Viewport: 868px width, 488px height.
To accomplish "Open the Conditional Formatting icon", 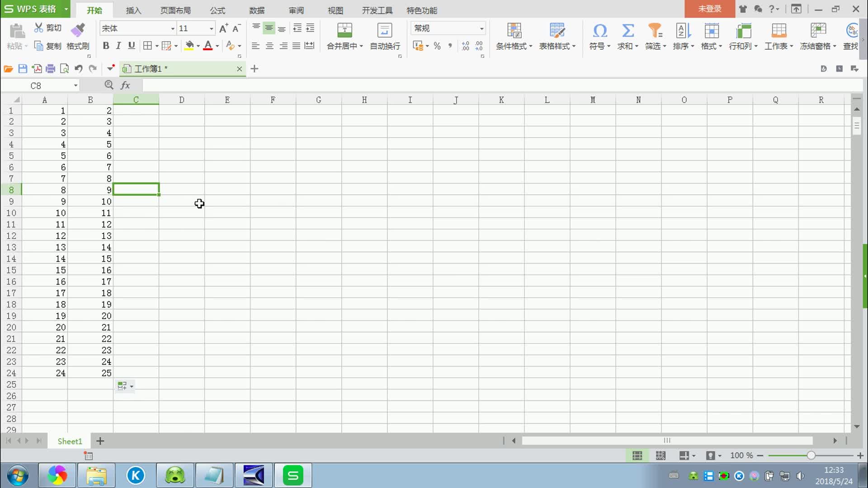I will click(x=514, y=30).
